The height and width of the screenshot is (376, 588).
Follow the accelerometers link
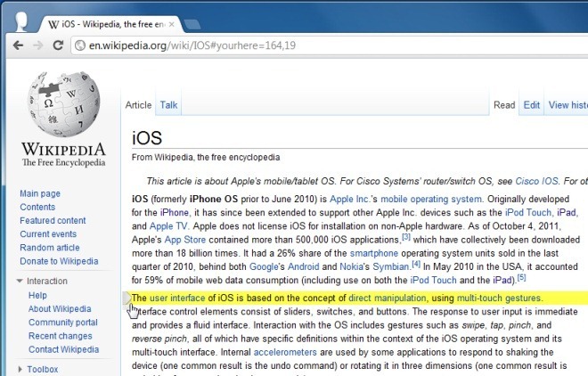(285, 352)
